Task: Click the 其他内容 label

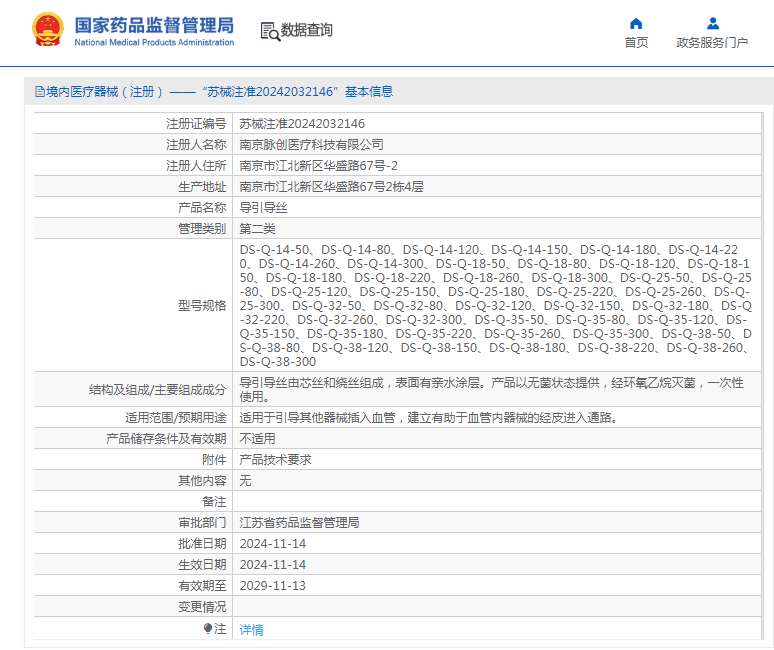Action: 202,481
